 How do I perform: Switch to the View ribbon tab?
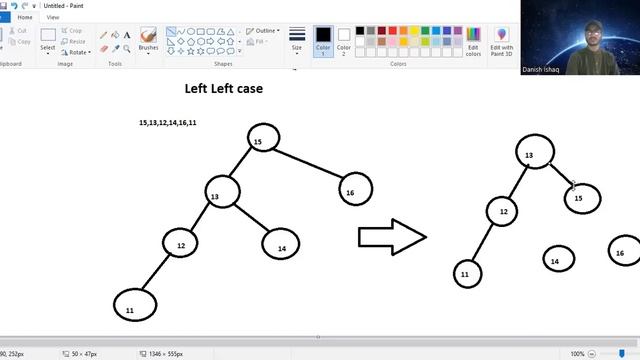click(53, 18)
